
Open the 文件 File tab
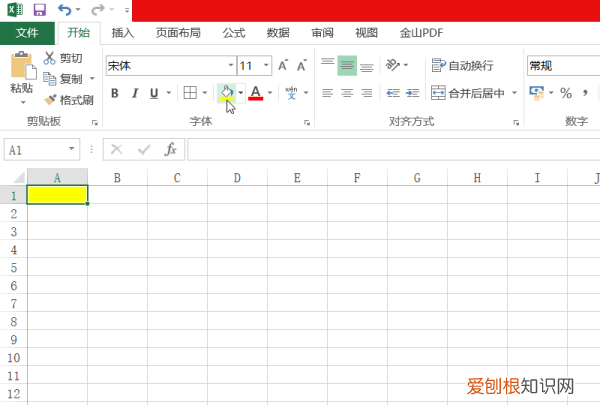click(x=27, y=33)
